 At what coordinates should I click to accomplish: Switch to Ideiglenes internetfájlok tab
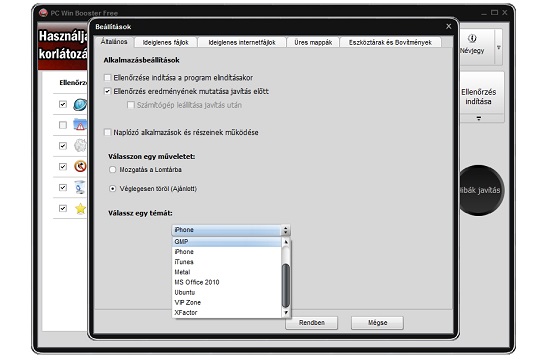(x=242, y=42)
